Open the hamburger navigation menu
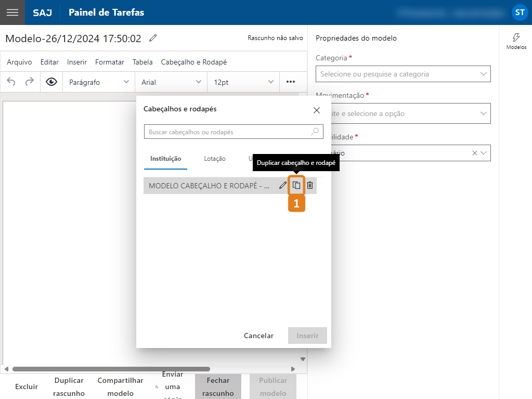 click(12, 12)
